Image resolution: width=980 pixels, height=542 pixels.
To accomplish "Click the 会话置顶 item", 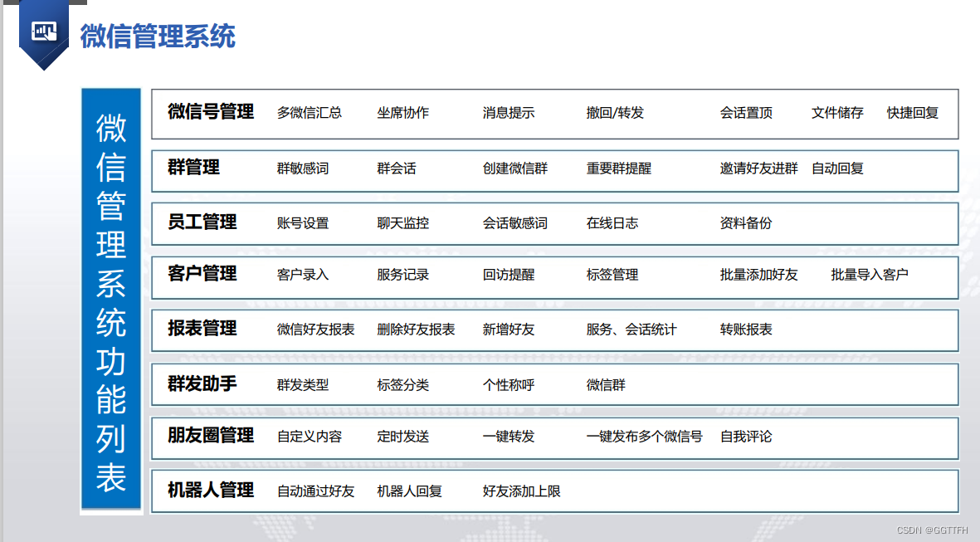I will pyautogui.click(x=746, y=113).
